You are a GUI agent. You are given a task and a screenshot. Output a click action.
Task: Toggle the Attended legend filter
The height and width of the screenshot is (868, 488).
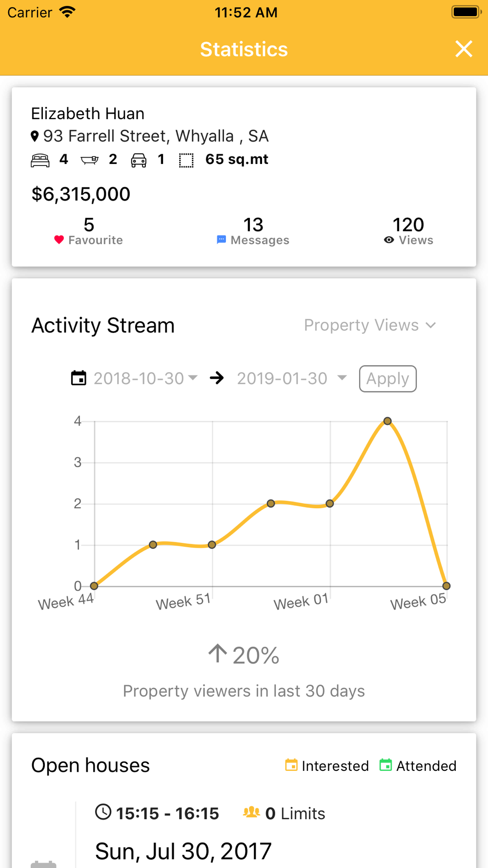[418, 765]
